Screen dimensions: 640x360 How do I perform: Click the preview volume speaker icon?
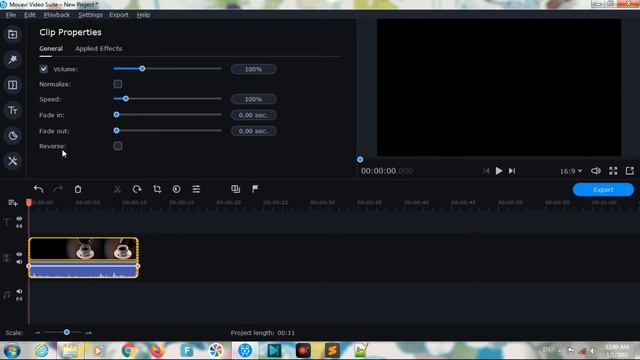[596, 171]
